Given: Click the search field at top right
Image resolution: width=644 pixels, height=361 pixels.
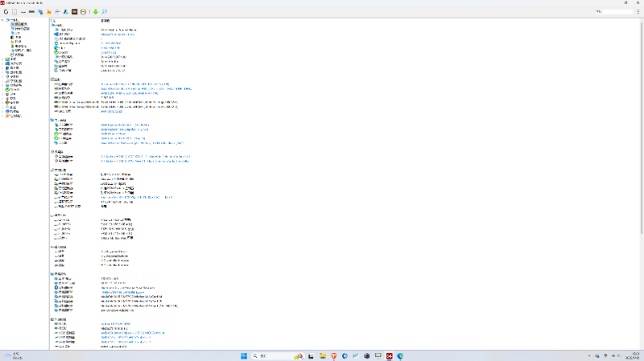Looking at the screenshot, I should (616, 12).
